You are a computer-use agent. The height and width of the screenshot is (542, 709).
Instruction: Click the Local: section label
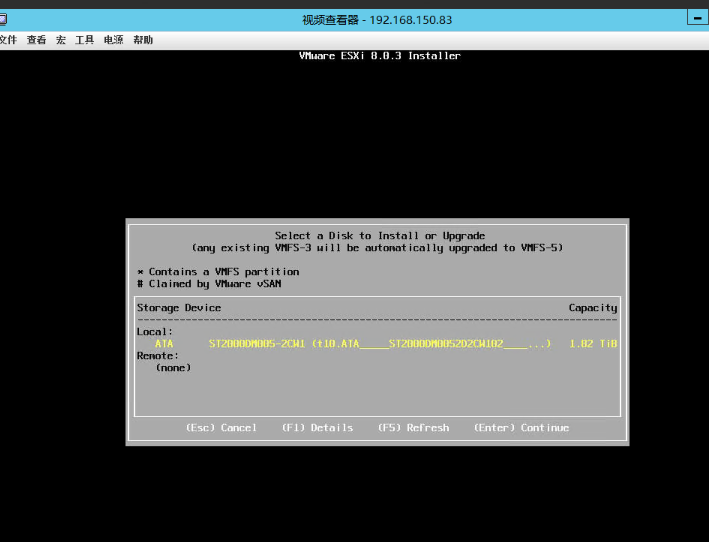coord(155,332)
